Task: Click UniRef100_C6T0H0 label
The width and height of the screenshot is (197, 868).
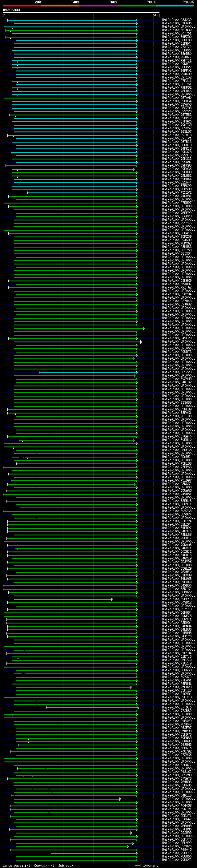Action: [x=177, y=98]
